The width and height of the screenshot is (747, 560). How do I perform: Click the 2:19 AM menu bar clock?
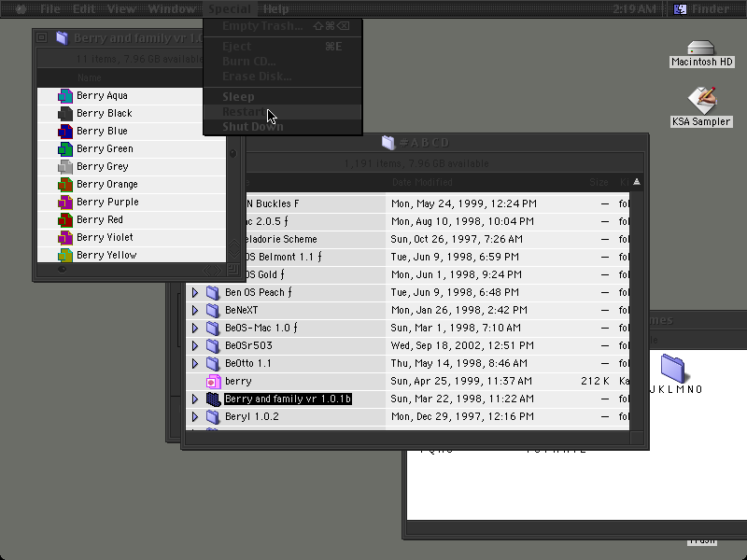[x=634, y=9]
